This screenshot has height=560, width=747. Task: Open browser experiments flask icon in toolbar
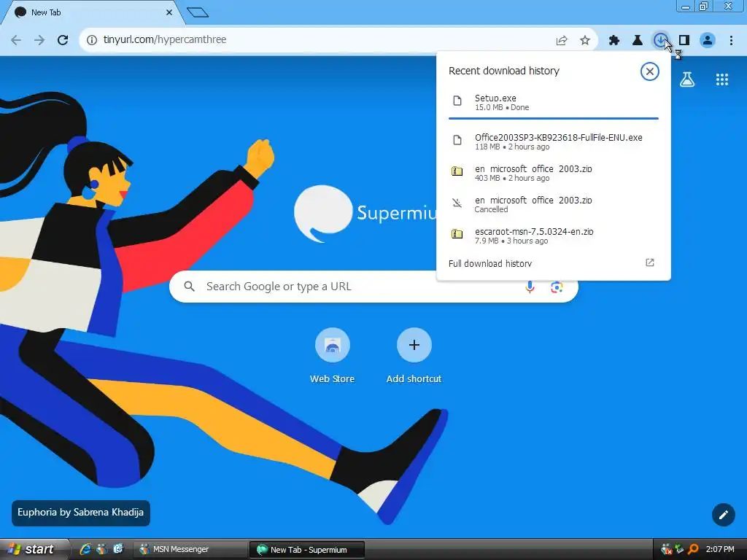coord(638,41)
